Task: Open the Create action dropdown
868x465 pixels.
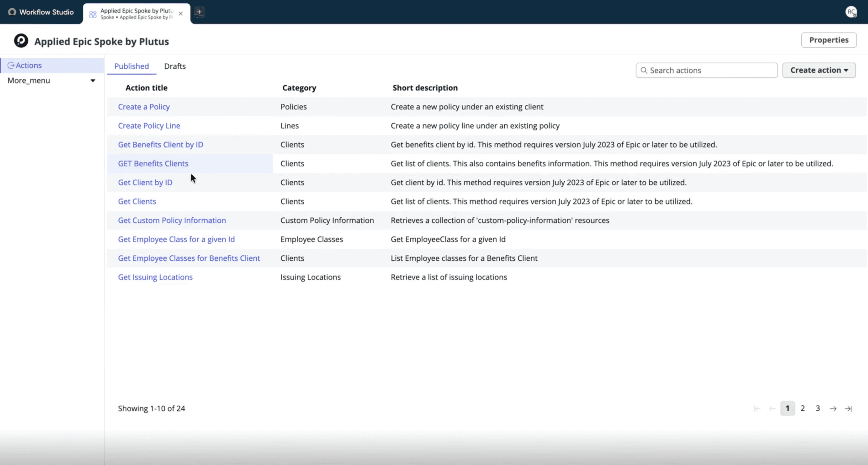Action: pos(819,70)
